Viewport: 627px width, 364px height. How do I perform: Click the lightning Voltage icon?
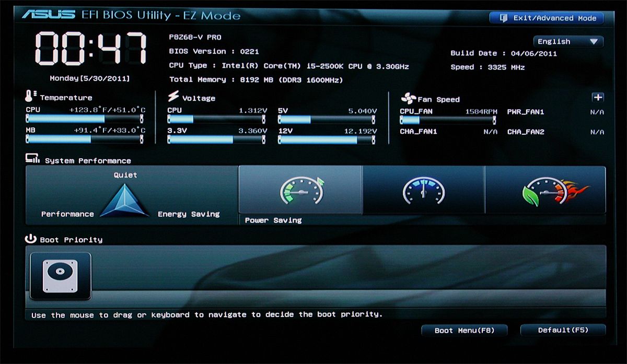point(172,97)
